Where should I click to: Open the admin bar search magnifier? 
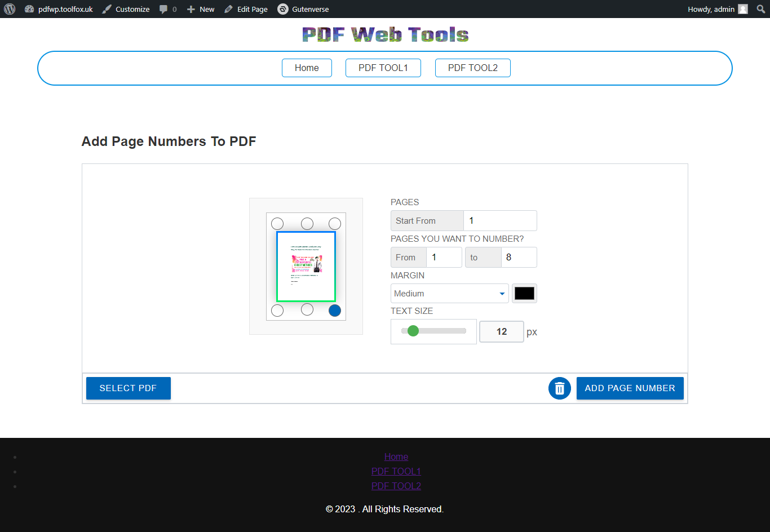[760, 9]
